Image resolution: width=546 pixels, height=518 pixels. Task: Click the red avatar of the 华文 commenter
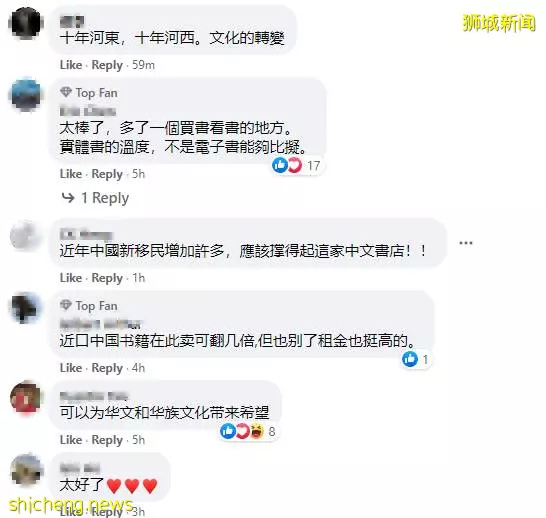25,397
